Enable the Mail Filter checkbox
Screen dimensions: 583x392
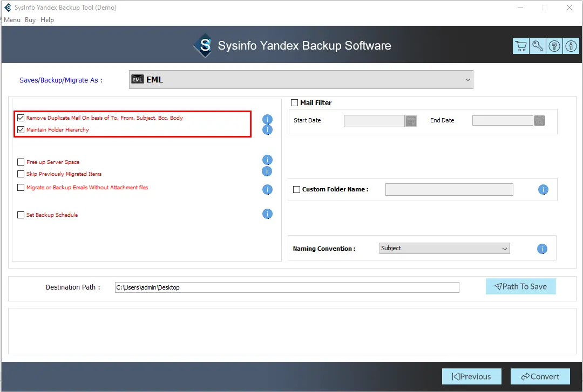click(x=295, y=102)
